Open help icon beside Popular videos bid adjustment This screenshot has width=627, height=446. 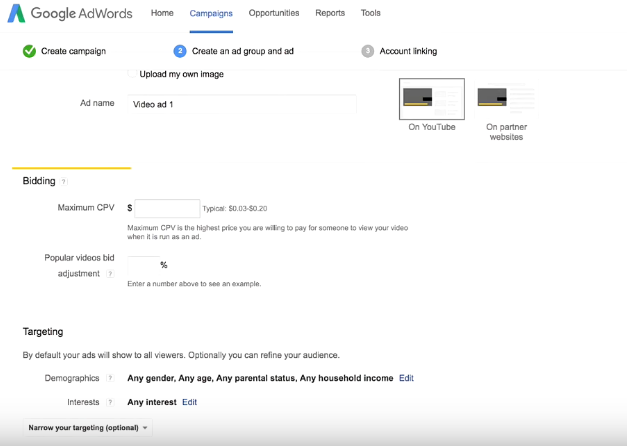coord(110,273)
